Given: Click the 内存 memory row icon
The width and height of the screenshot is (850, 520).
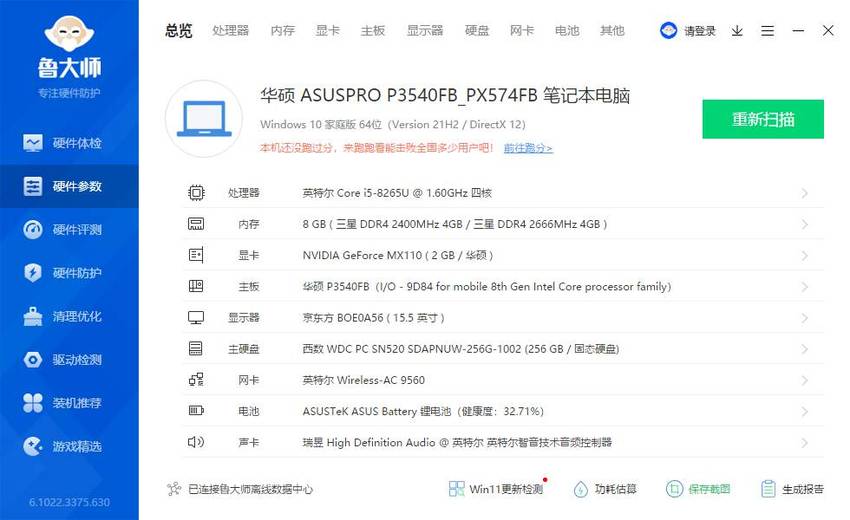Looking at the screenshot, I should [196, 224].
